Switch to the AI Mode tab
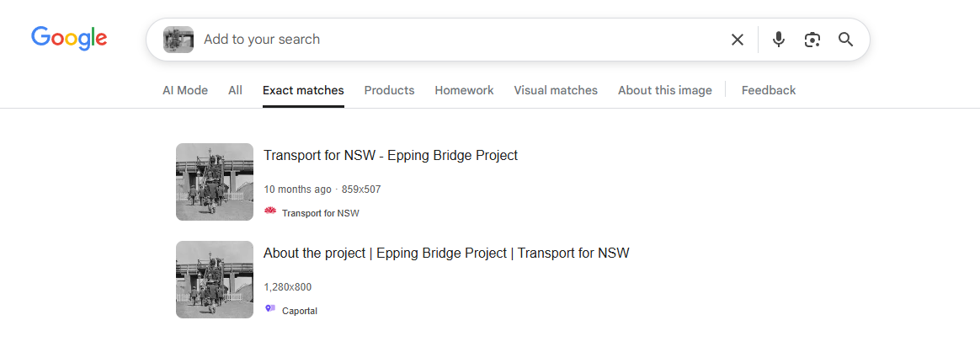Screen dimensions: 980x347 pyautogui.click(x=185, y=90)
